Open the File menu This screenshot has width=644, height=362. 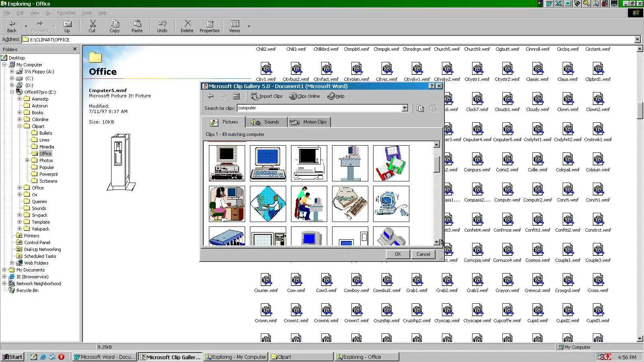click(x=7, y=13)
